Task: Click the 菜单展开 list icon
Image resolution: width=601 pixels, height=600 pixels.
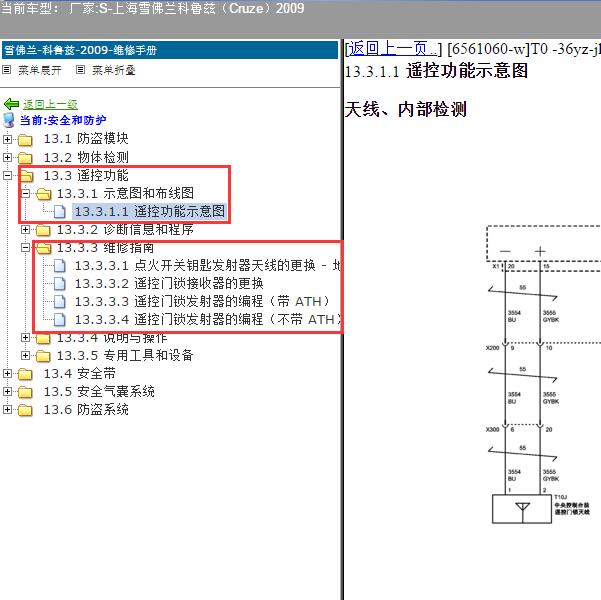Action: click(x=7, y=70)
